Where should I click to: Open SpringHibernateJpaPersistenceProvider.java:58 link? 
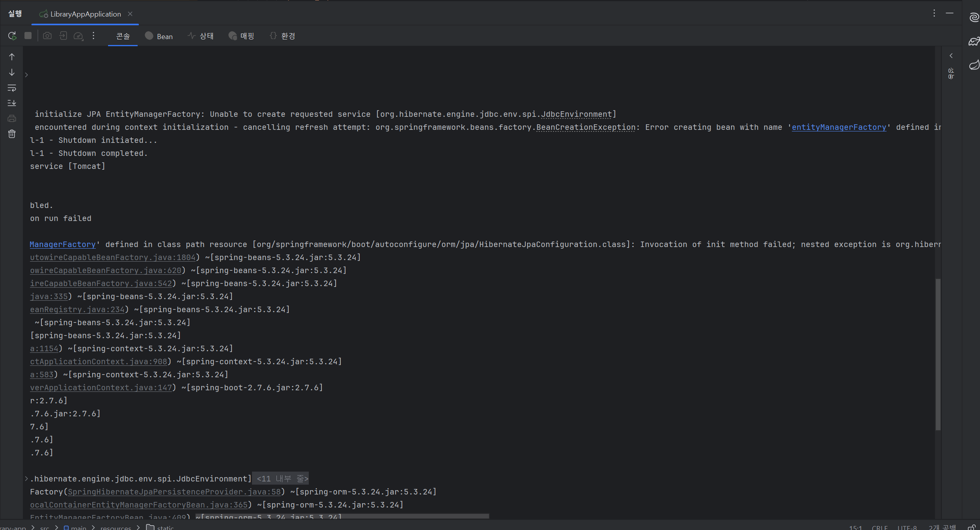coord(174,492)
